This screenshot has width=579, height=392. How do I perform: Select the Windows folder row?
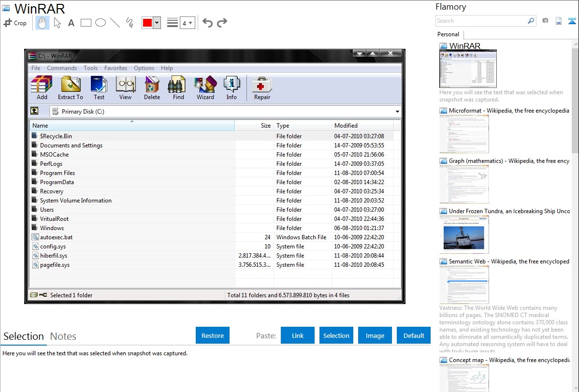point(212,228)
